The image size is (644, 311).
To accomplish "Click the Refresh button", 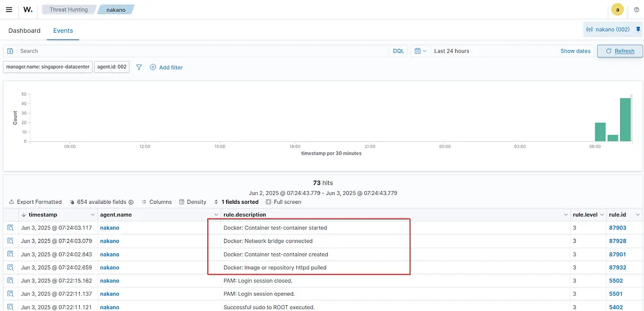I will [x=619, y=51].
